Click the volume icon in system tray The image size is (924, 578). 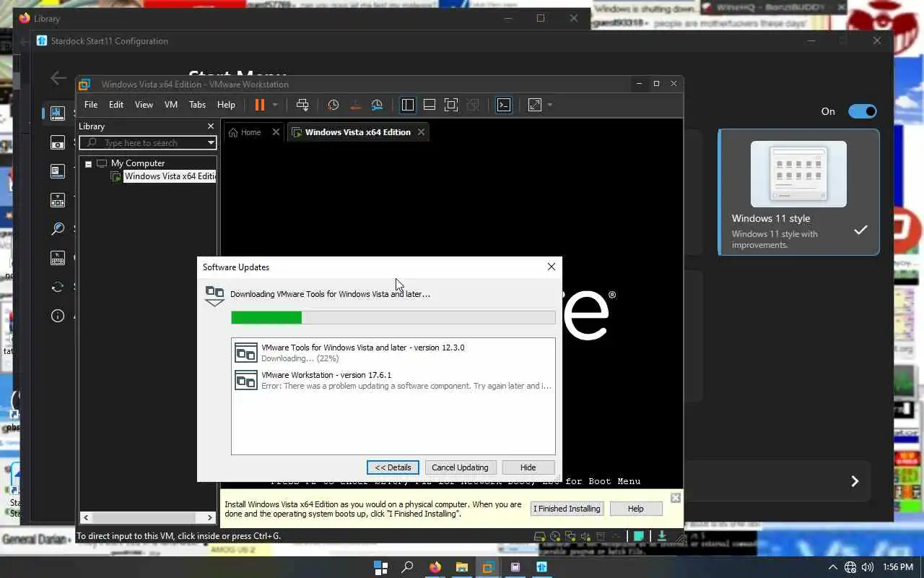868,567
